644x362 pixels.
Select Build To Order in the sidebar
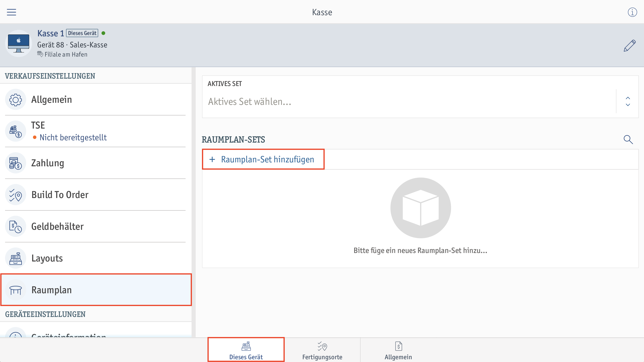(x=96, y=195)
